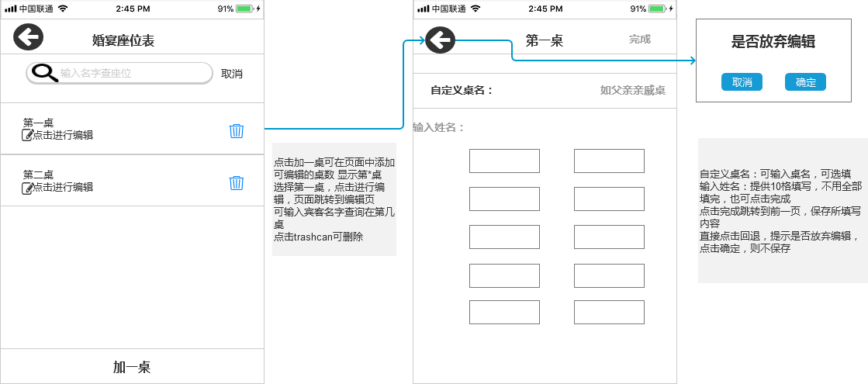Click the 自定义桌名： label
Screen dimensions: 868x384
coord(462,90)
